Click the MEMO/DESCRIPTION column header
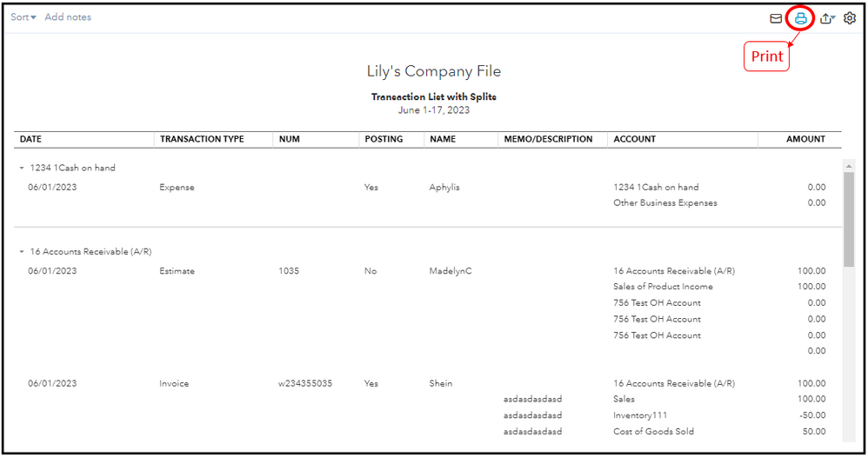Image resolution: width=868 pixels, height=457 pixels. [x=548, y=139]
